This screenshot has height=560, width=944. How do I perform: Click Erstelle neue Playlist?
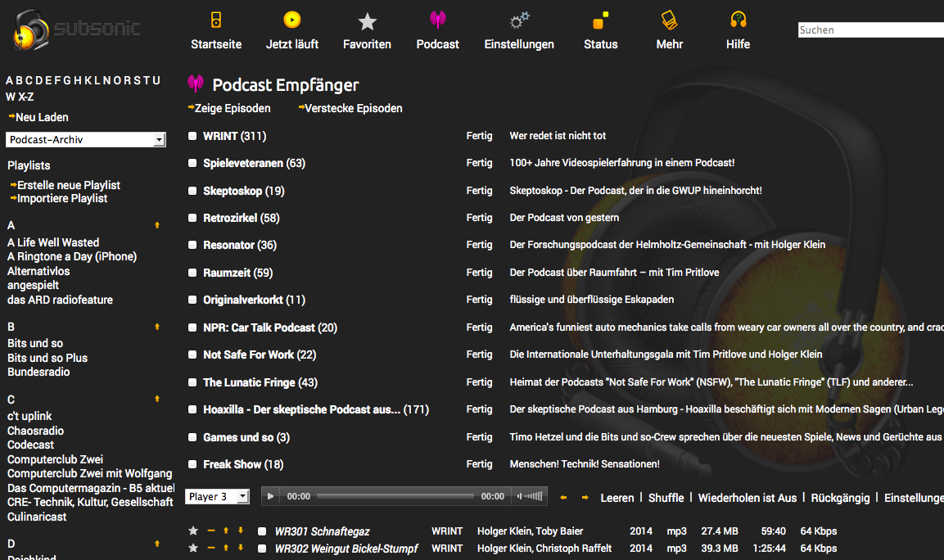69,186
